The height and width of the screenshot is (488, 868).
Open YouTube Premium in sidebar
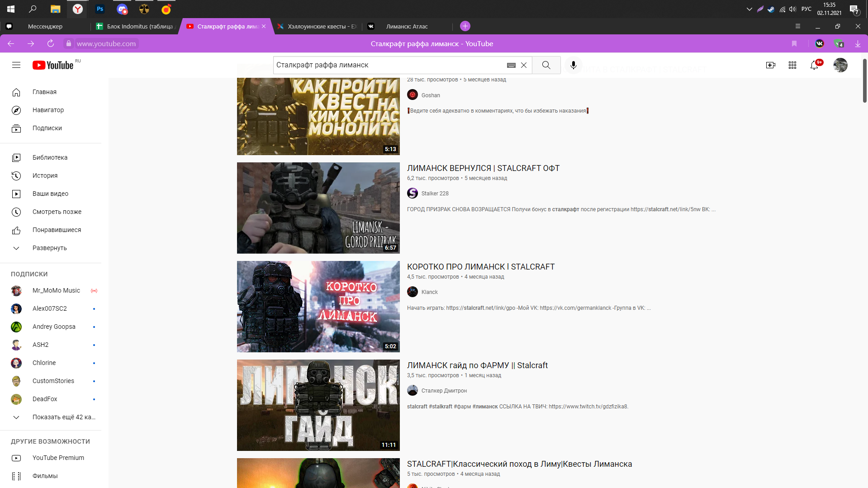51,458
